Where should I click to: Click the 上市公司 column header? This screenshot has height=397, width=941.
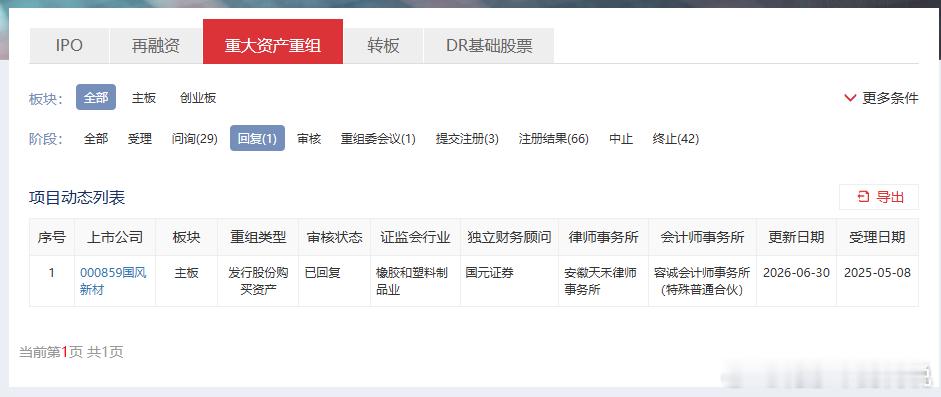[x=115, y=237]
